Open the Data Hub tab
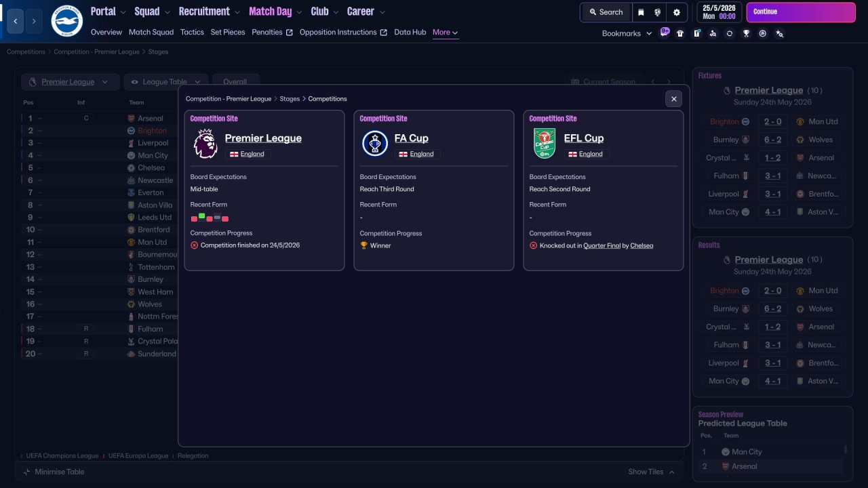The image size is (868, 488). click(x=410, y=32)
